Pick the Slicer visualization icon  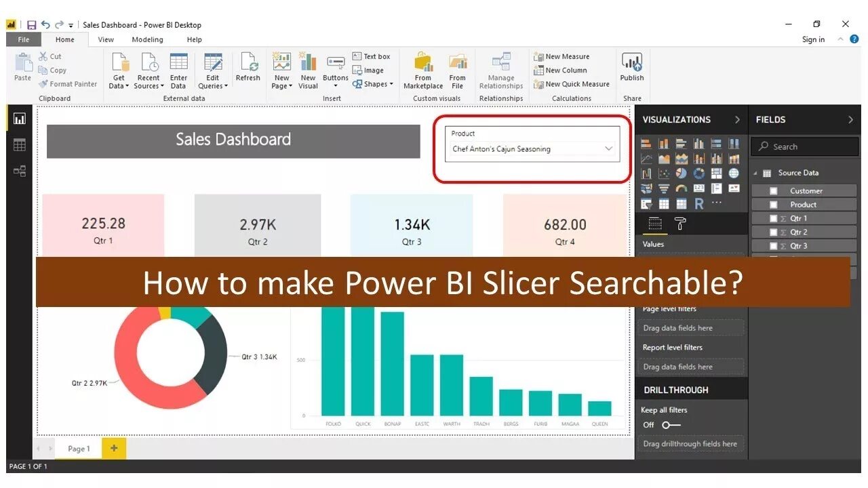[x=646, y=203]
